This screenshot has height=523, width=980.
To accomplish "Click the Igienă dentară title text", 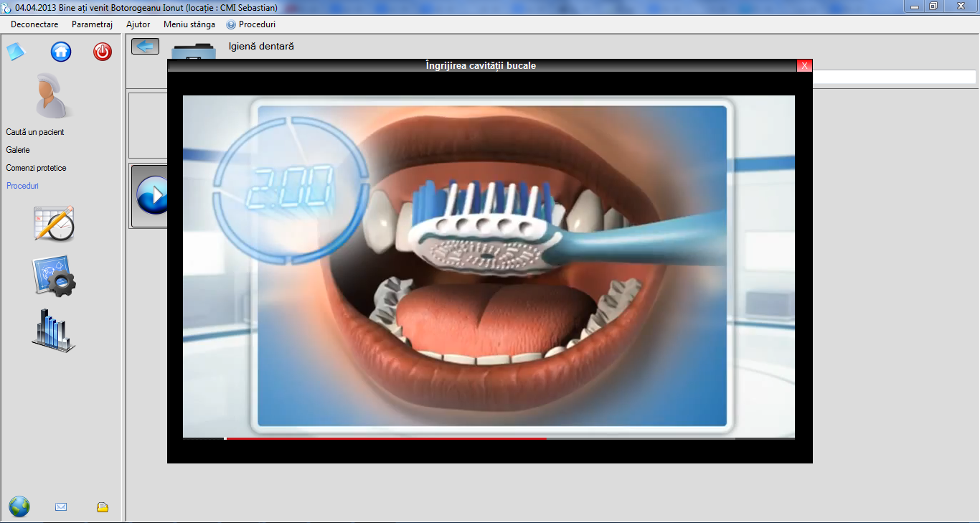I will tap(261, 47).
